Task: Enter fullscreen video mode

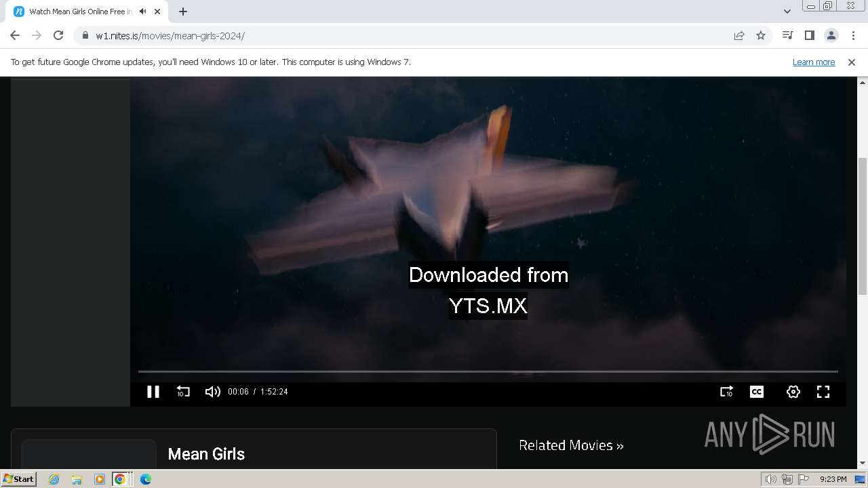Action: coord(823,392)
